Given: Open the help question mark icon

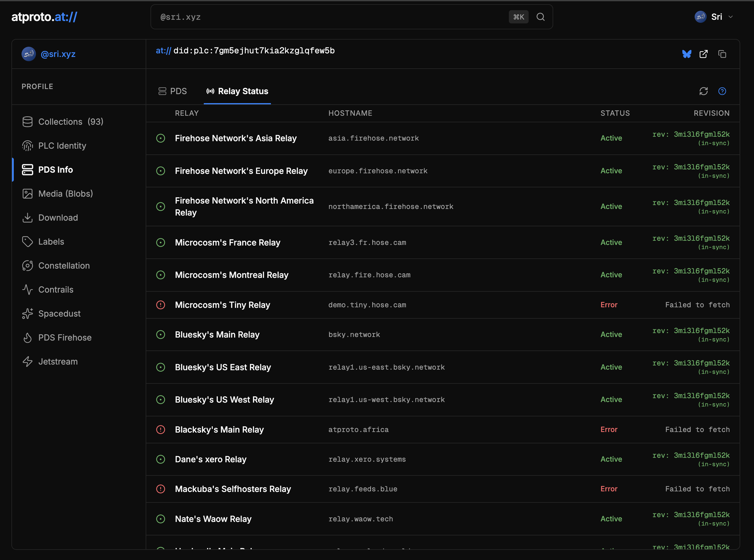Looking at the screenshot, I should tap(722, 91).
